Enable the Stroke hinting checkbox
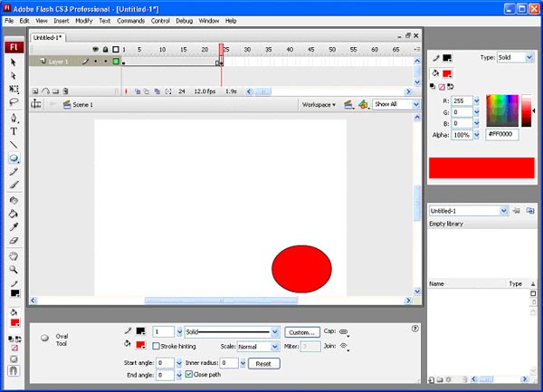 pyautogui.click(x=157, y=347)
